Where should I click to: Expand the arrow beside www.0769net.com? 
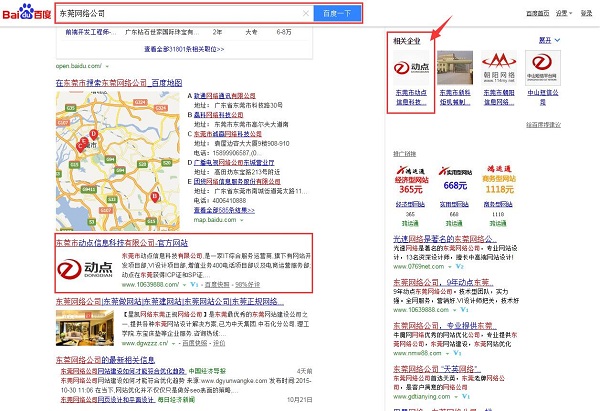[450, 266]
